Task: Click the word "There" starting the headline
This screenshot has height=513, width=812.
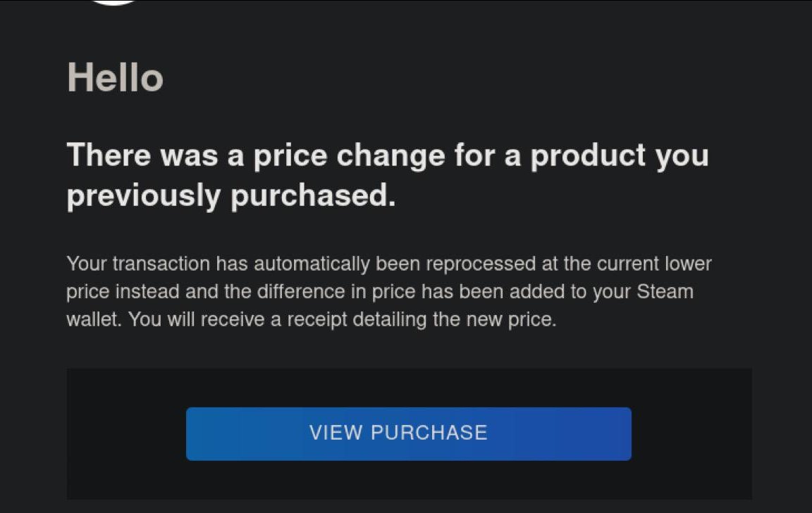Action: (x=107, y=155)
